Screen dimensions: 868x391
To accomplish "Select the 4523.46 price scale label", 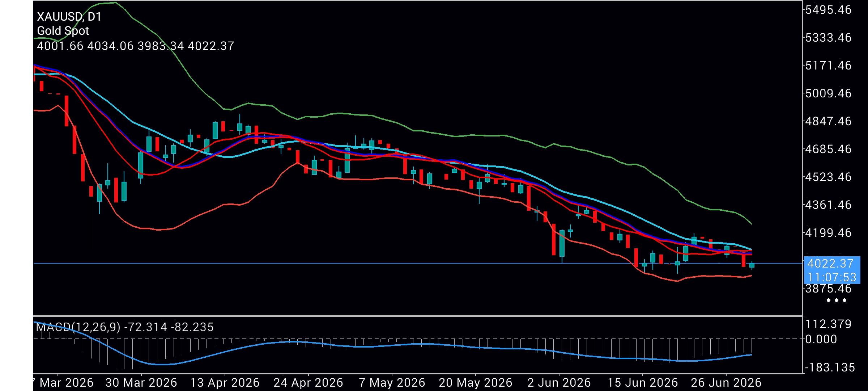I will [x=829, y=177].
